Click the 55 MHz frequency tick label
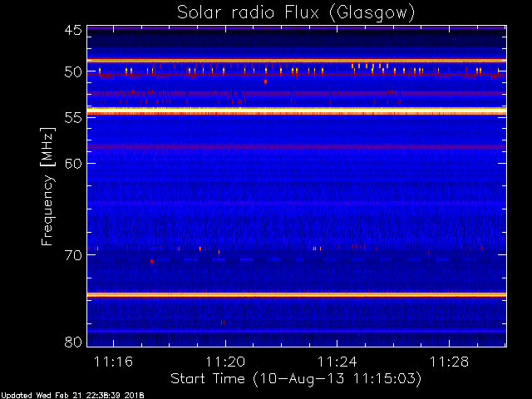Viewport: 532px width, 399px height. click(72, 118)
